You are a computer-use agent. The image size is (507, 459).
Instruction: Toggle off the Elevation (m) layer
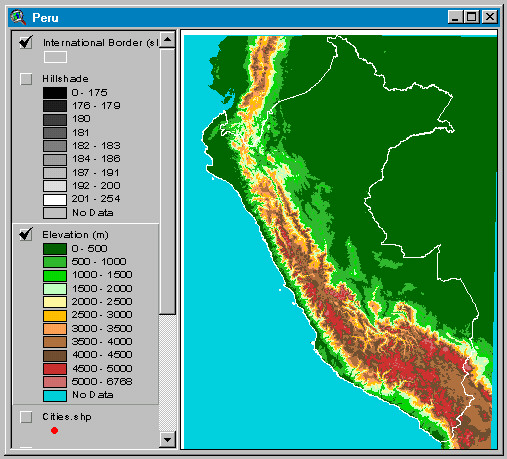coord(26,234)
